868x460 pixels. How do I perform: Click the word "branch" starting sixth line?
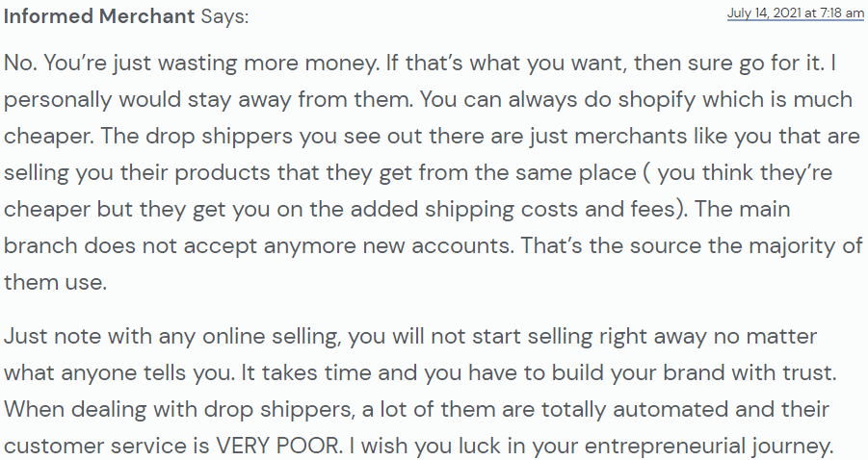(40, 245)
